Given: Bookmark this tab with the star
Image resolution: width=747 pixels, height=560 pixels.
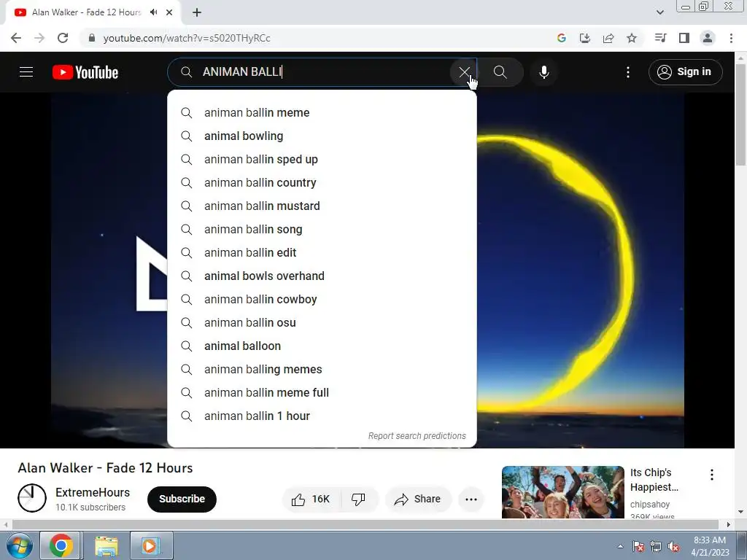Looking at the screenshot, I should click(632, 38).
